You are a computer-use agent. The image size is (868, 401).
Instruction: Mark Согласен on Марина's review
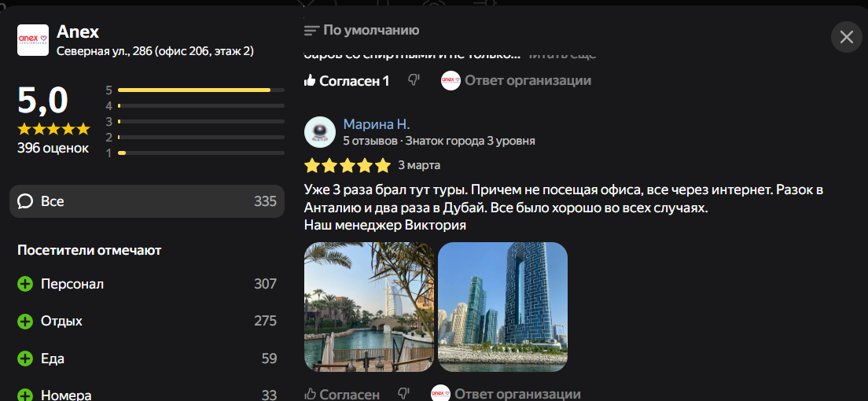[x=342, y=395]
